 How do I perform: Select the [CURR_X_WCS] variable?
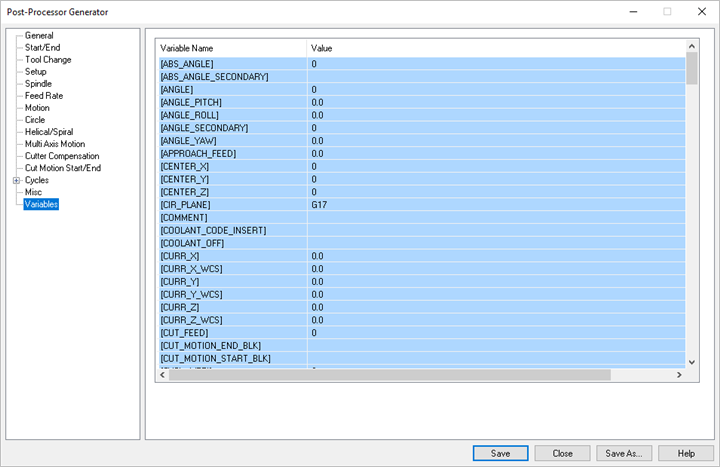422,269
